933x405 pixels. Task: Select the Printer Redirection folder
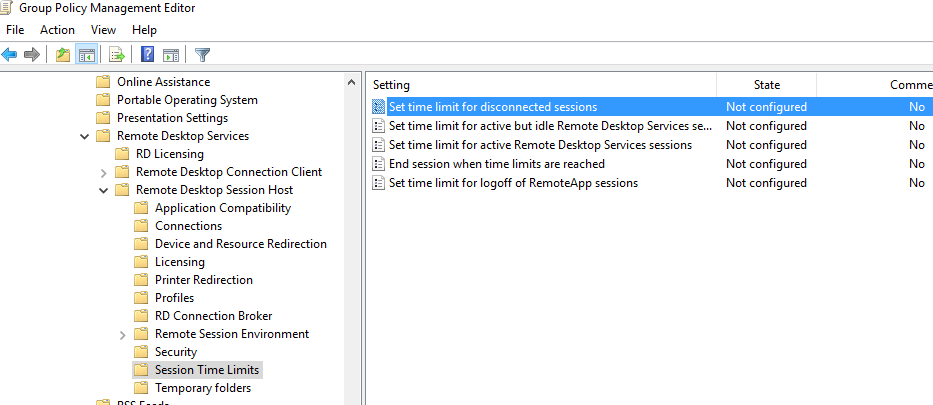pyautogui.click(x=203, y=280)
